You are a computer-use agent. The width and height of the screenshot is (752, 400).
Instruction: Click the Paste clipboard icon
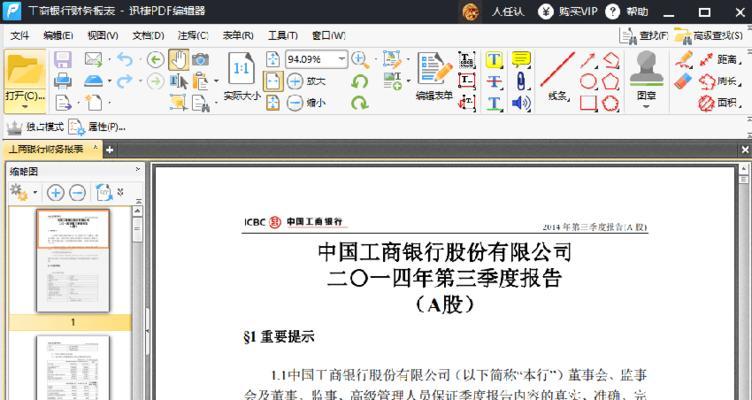(200, 81)
